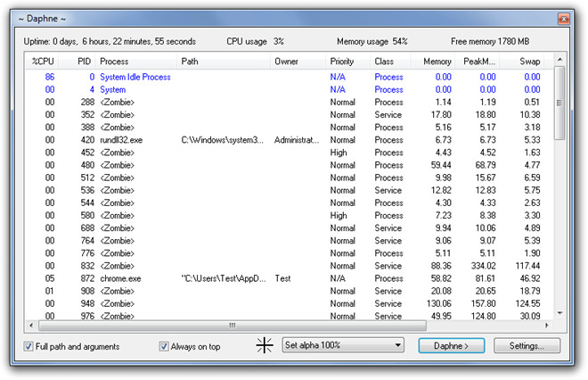Sort by Priority column header

(347, 62)
